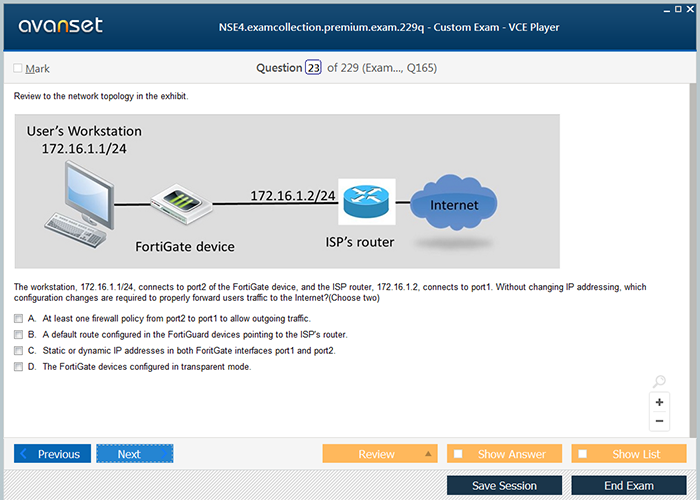Click the magnifier icon above zoom controls
The width and height of the screenshot is (700, 500).
[x=659, y=382]
